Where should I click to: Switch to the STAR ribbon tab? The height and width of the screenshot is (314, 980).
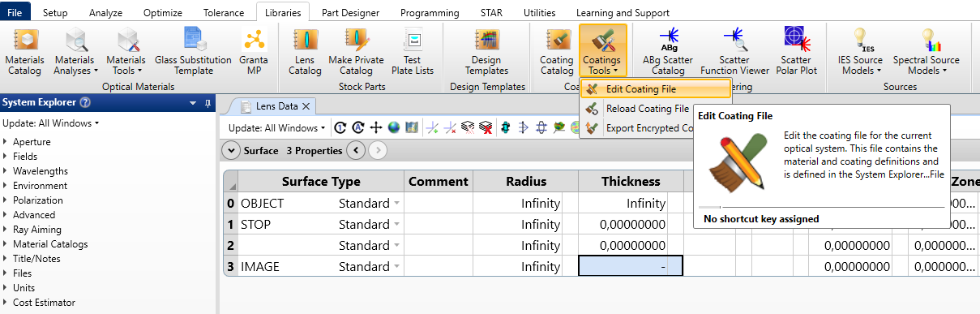tap(491, 13)
